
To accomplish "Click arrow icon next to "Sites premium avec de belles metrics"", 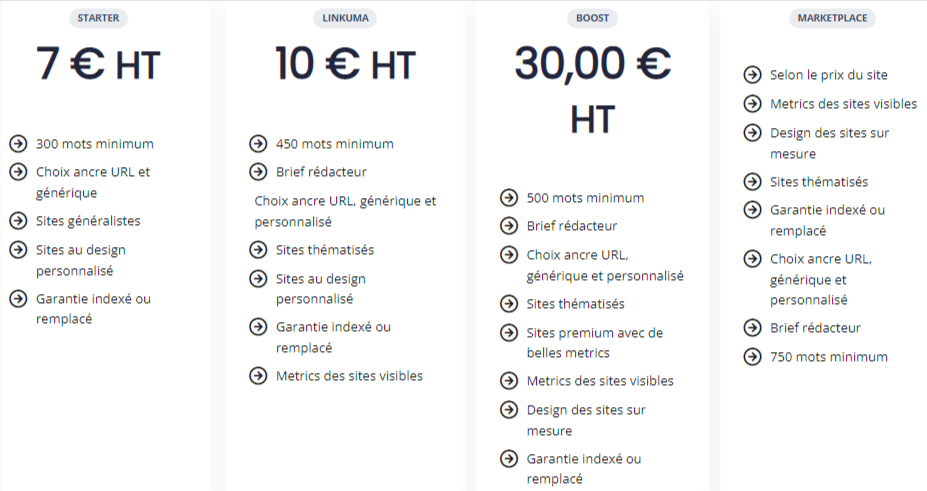I will (x=508, y=332).
